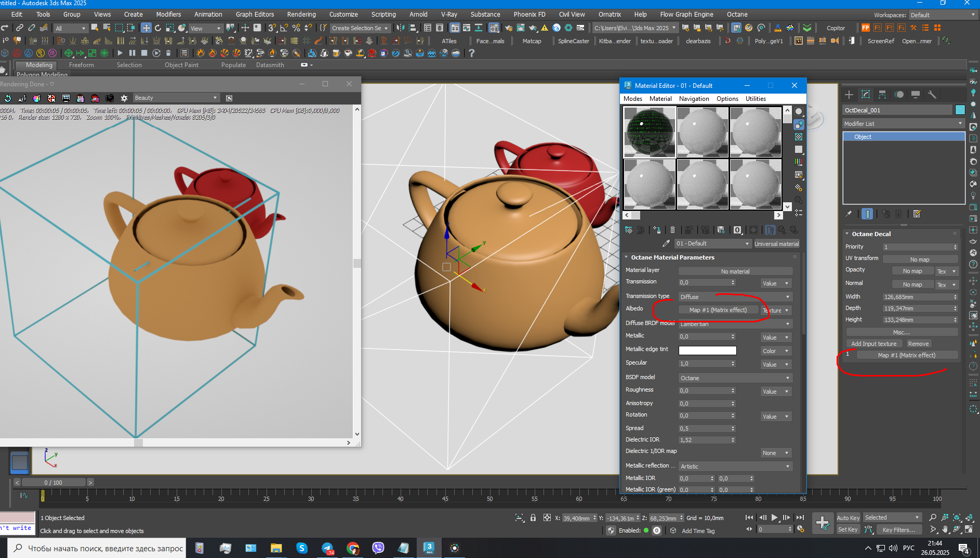
Task: Expand the Modifier List dropdown
Action: tap(903, 124)
